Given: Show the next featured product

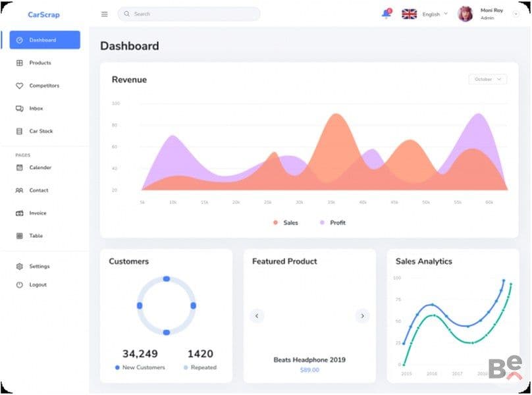Looking at the screenshot, I should [x=362, y=316].
